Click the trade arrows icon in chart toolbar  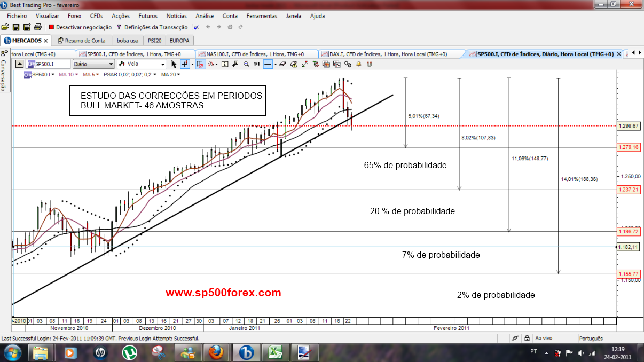316,64
